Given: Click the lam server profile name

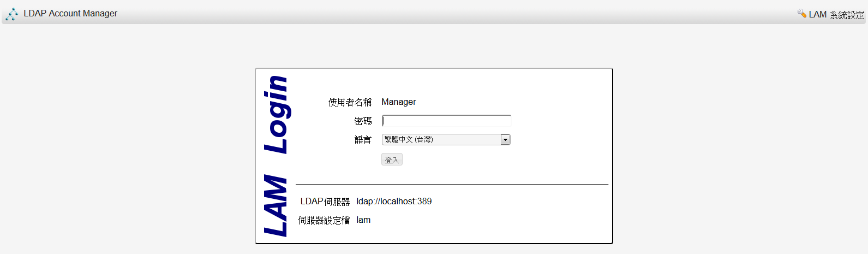Looking at the screenshot, I should coord(363,220).
